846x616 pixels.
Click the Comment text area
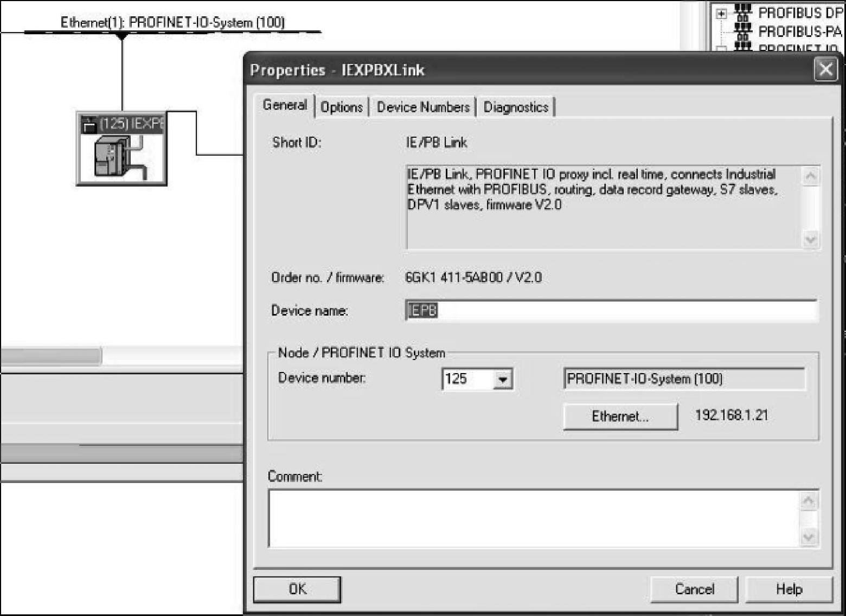pos(534,518)
